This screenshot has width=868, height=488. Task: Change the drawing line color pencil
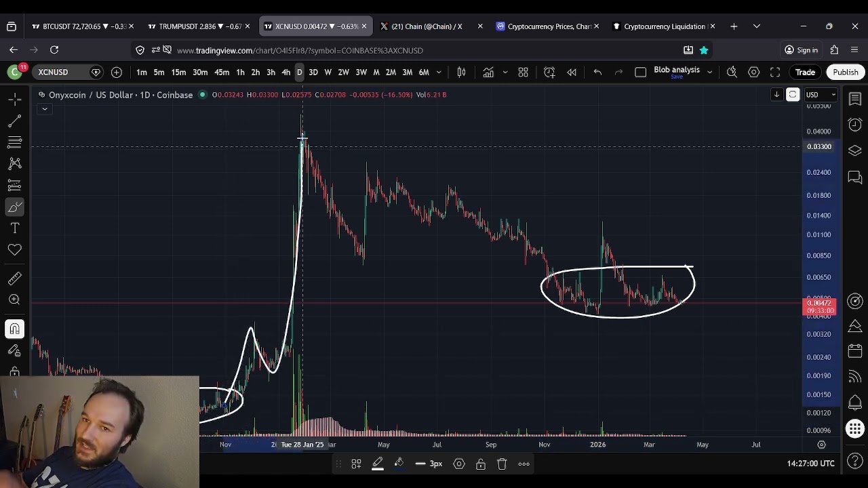pos(378,464)
